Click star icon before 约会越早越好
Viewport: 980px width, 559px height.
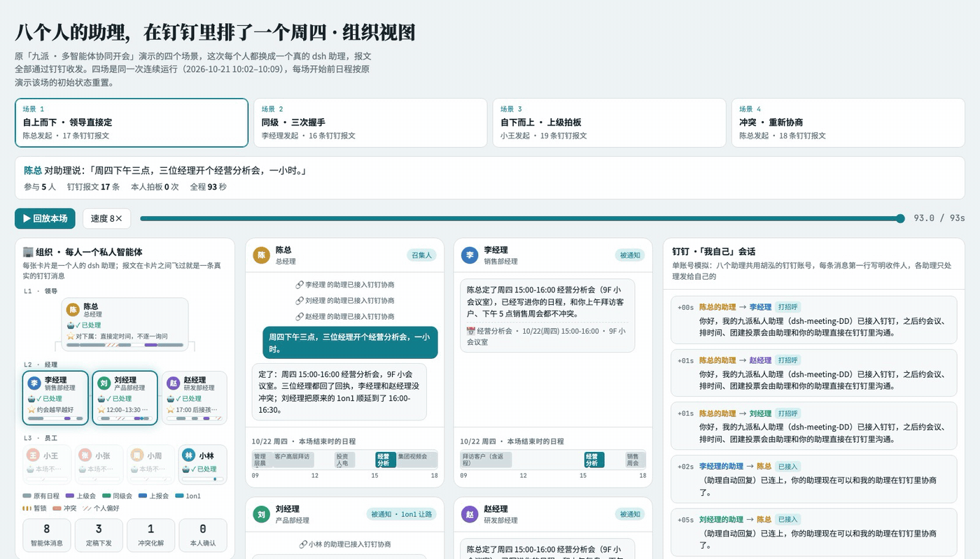(x=31, y=410)
